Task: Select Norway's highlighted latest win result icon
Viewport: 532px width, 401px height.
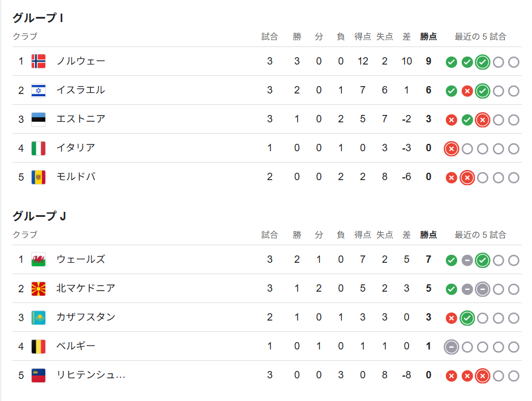Action: (482, 62)
